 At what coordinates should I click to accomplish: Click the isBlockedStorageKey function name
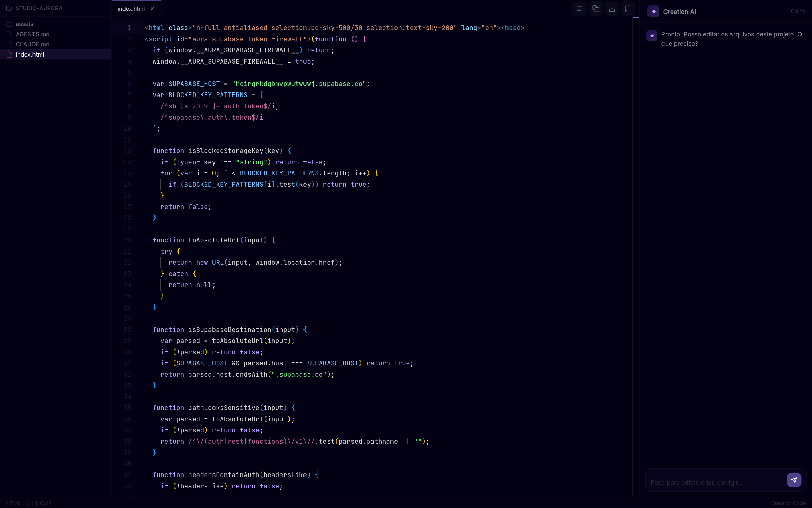226,151
